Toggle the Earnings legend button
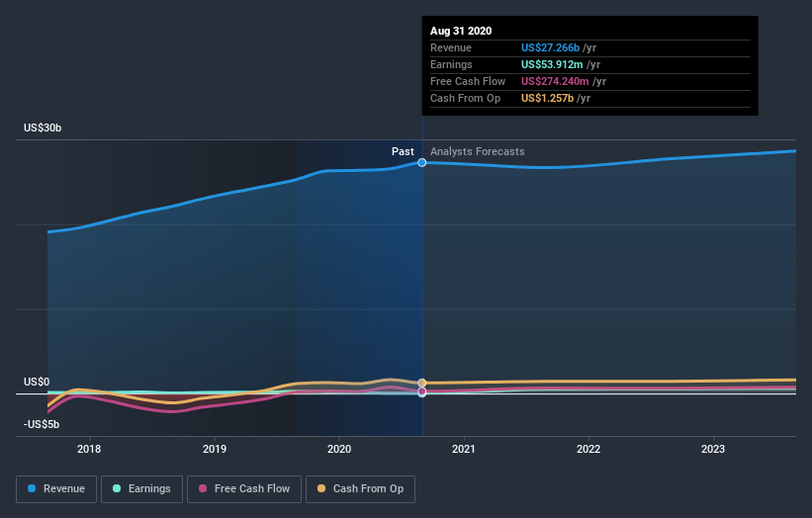This screenshot has width=812, height=518. point(141,489)
